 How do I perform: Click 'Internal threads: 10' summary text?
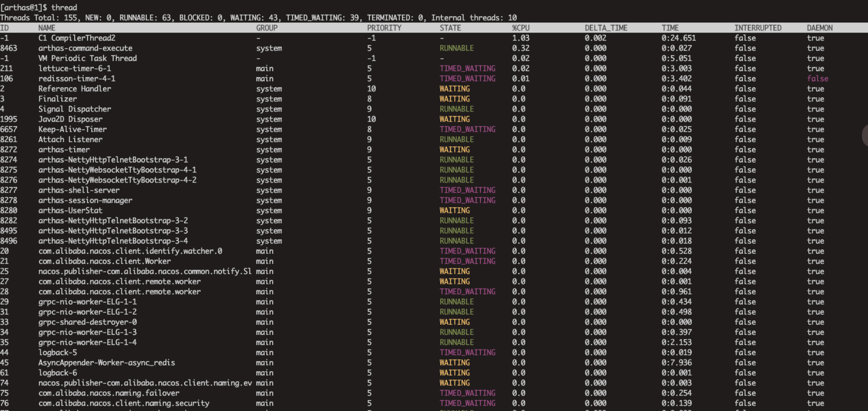474,18
